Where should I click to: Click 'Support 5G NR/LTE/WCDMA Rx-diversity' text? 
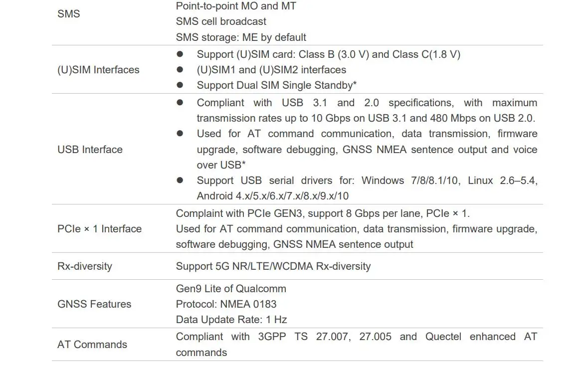tap(273, 266)
